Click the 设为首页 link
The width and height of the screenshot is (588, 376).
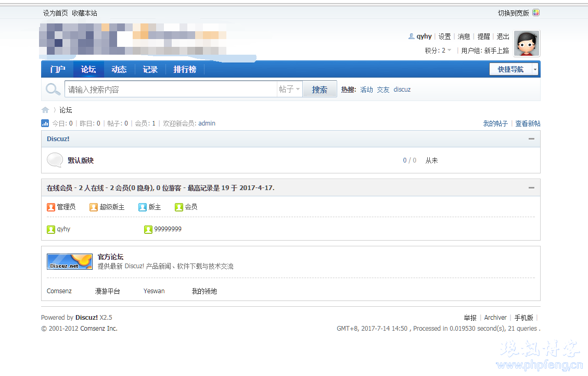[x=56, y=13]
